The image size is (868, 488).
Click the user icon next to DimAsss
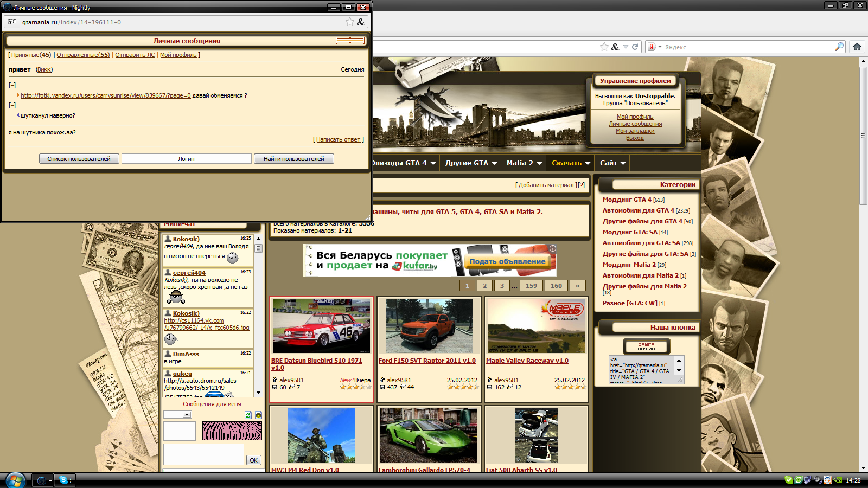coord(168,354)
